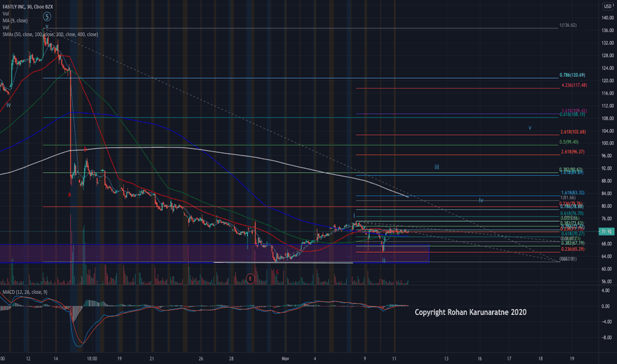The image size is (617, 364).
Task: Click the 28 date on time axis
Action: click(232, 359)
